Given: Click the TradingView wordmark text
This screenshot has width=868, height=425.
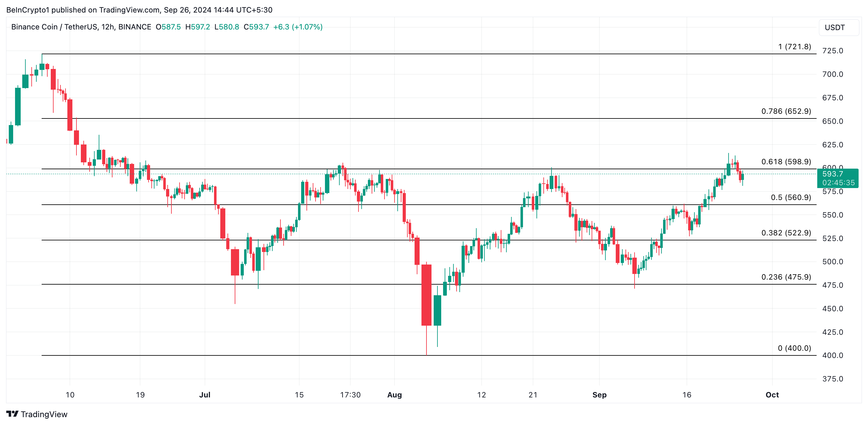Looking at the screenshot, I should click(x=44, y=414).
